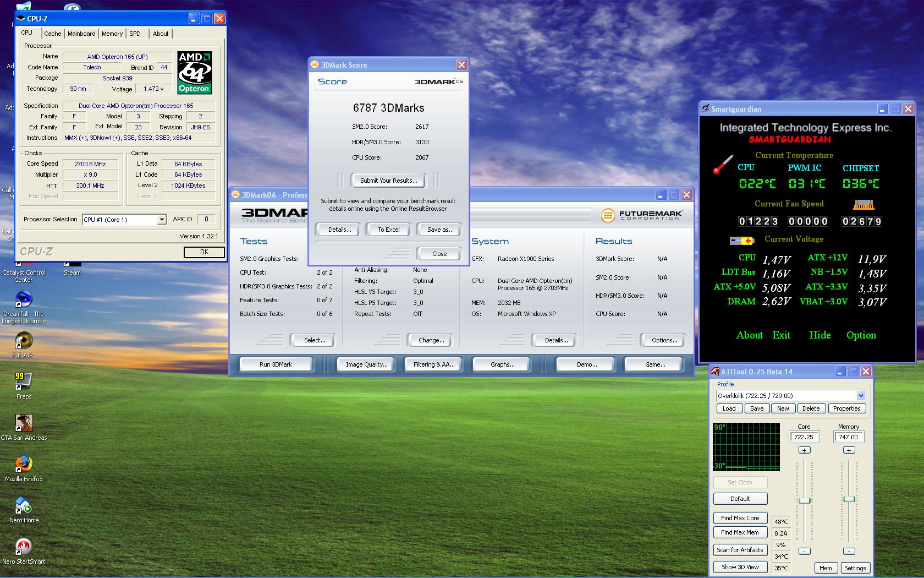Open the Memory tab in CPU-Z
Screen dimensions: 924x578
[x=112, y=34]
